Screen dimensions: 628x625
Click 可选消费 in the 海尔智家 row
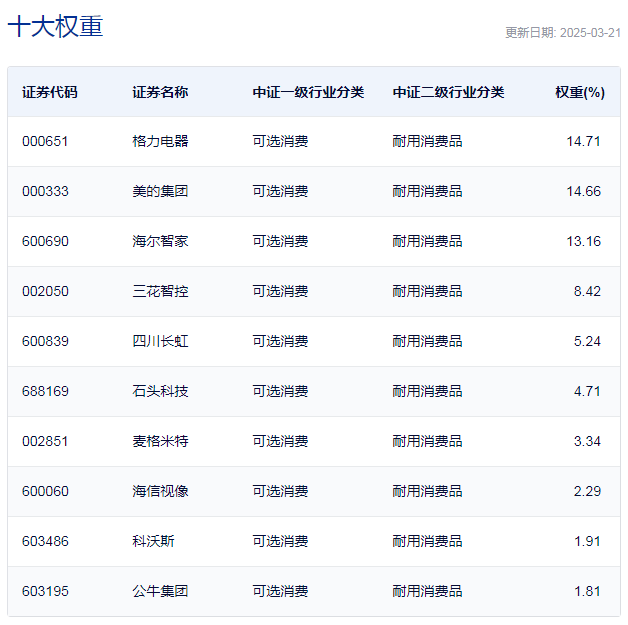(280, 241)
